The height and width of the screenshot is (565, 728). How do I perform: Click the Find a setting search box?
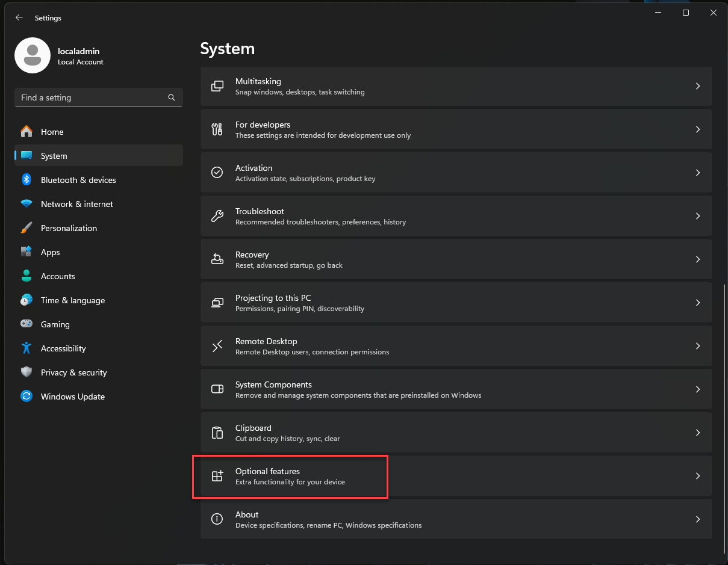[x=90, y=97]
